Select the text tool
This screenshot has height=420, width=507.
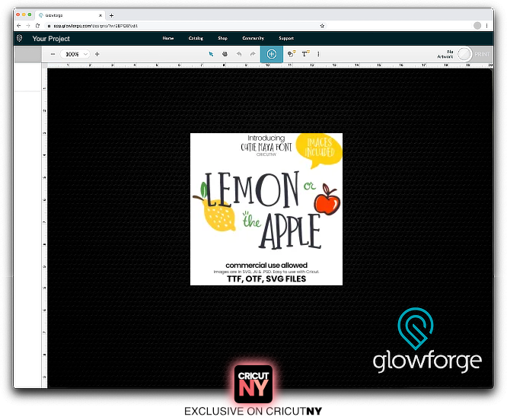tap(305, 53)
